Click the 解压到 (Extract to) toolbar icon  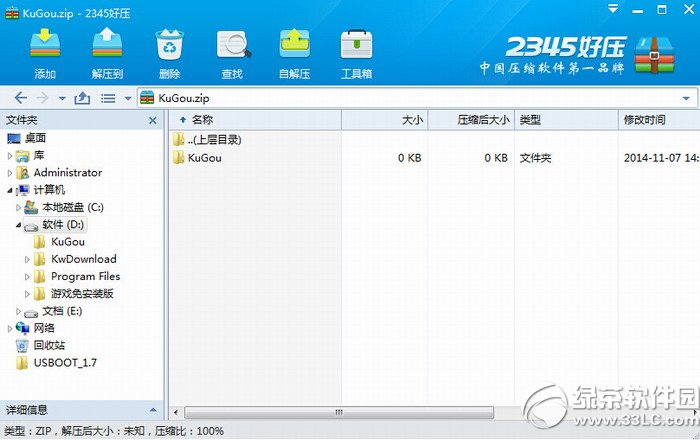tap(107, 43)
